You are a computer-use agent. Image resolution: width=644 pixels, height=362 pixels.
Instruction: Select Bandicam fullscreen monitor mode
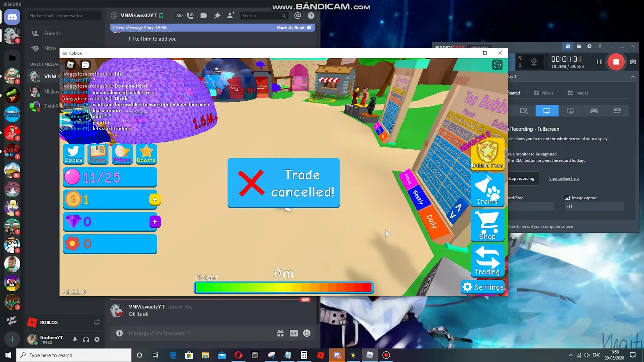pos(547,111)
